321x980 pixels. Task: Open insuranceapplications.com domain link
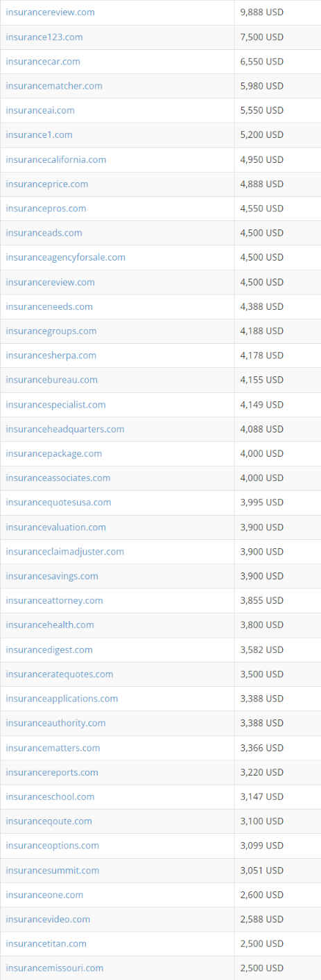[62, 699]
